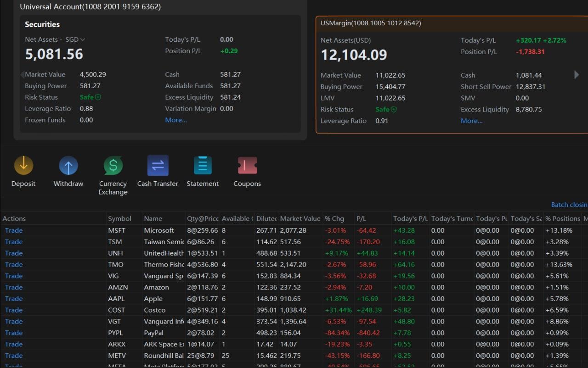Click the PayPal name cell
The width and height of the screenshot is (588, 368).
pyautogui.click(x=153, y=333)
